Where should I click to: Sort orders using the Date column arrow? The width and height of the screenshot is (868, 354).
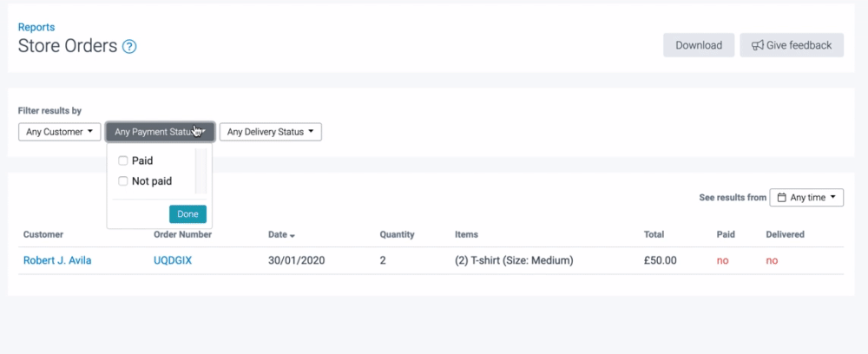(x=292, y=235)
